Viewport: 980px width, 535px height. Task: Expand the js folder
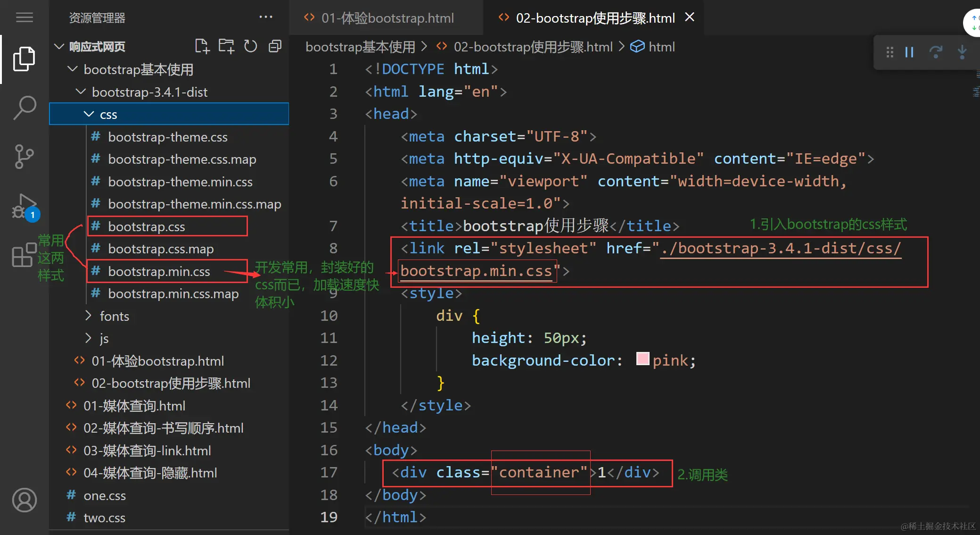point(169,338)
